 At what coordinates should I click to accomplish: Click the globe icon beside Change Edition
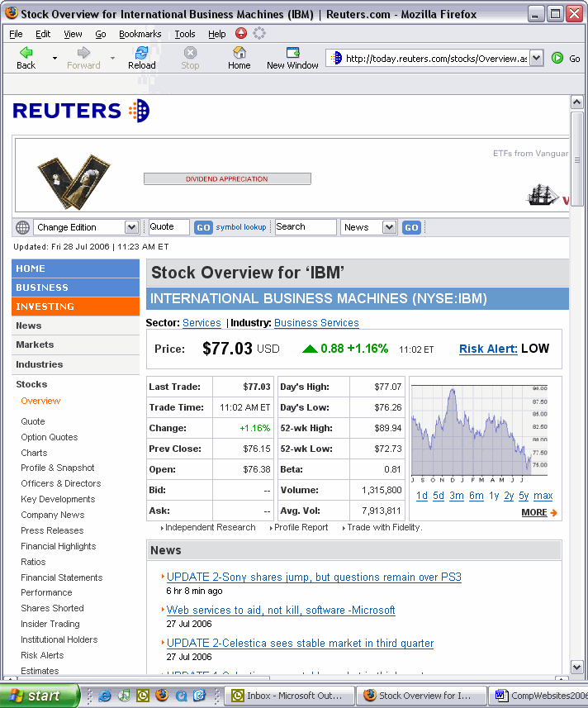coord(22,227)
